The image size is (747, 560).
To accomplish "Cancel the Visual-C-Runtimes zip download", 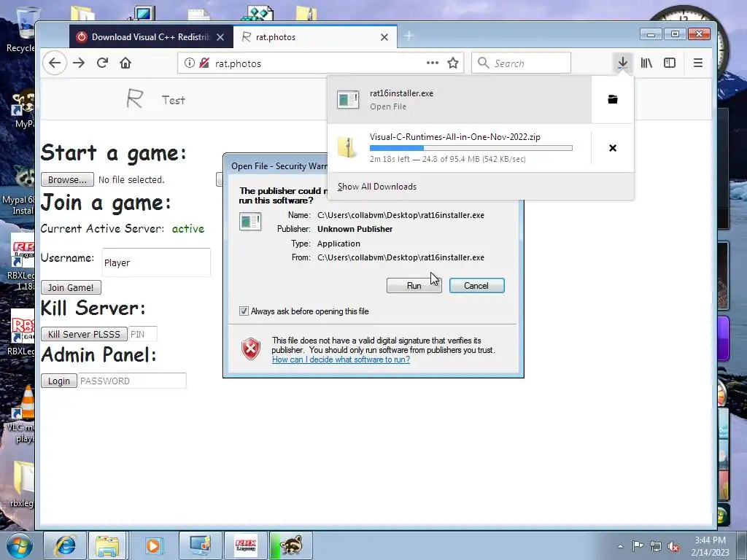I will point(613,148).
